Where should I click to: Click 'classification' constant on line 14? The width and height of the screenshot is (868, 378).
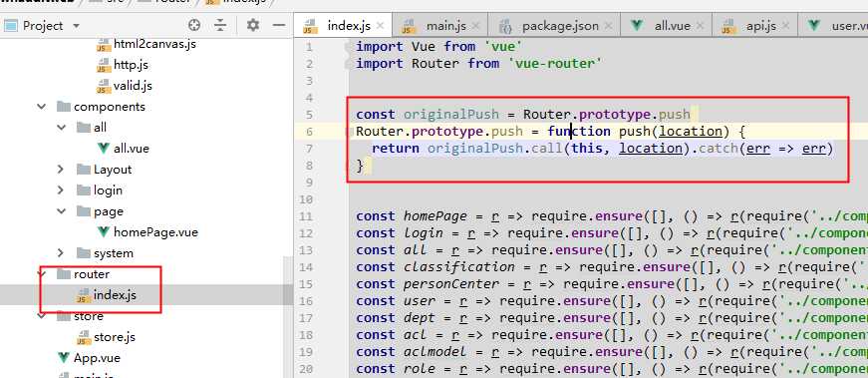(x=459, y=266)
